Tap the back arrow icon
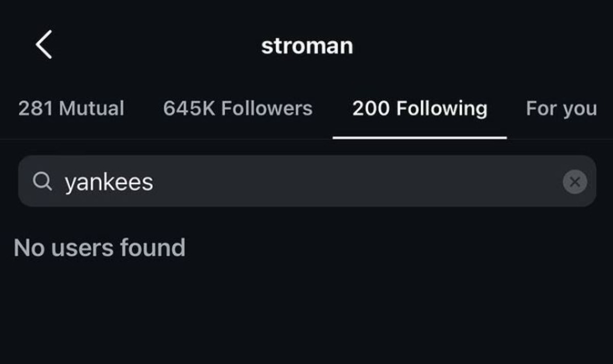The width and height of the screenshot is (613, 364). [x=44, y=44]
